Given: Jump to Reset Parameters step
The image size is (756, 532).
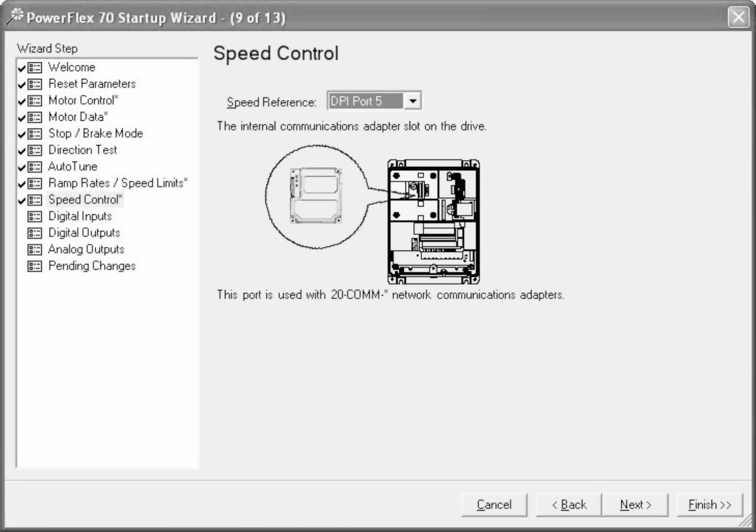Looking at the screenshot, I should pos(92,84).
